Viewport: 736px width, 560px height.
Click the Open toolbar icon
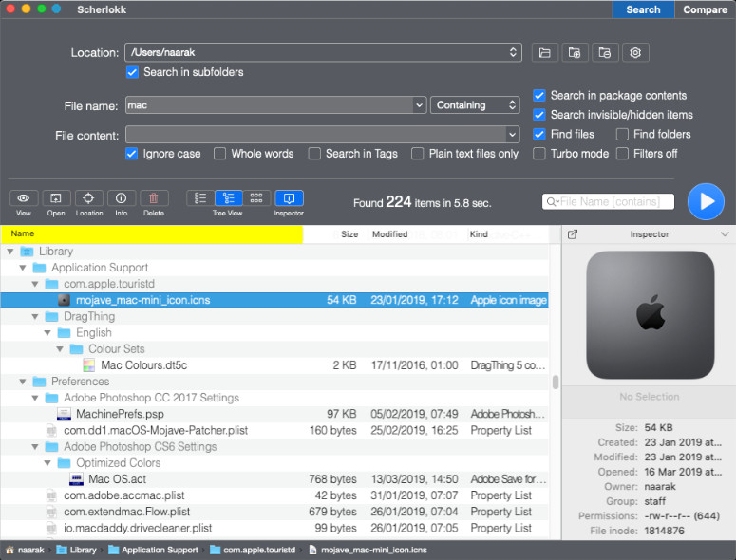tap(56, 198)
